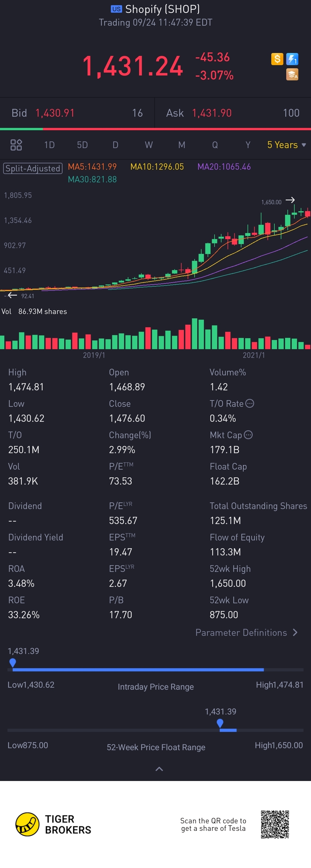
Task: Tap the MA20:1065.46 indicator label
Action: 224,167
